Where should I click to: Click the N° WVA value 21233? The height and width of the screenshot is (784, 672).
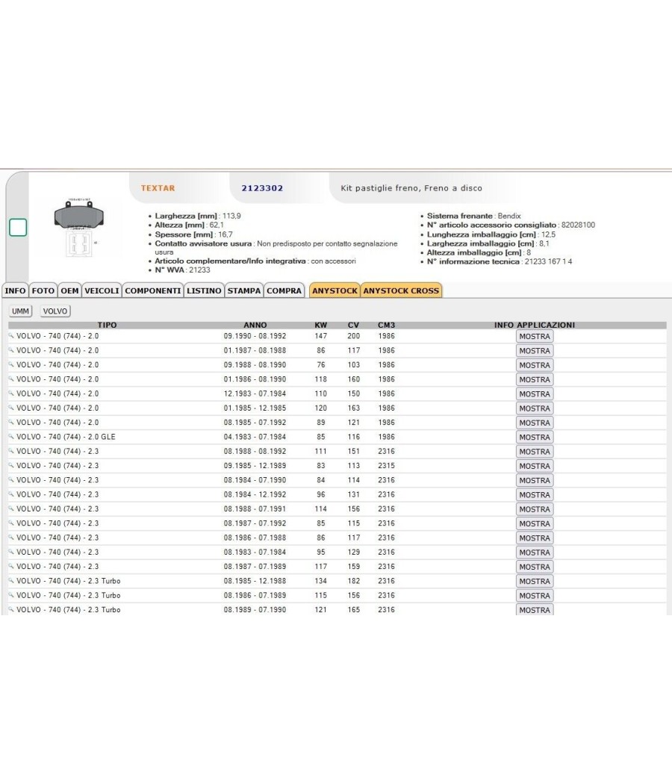pyautogui.click(x=199, y=270)
